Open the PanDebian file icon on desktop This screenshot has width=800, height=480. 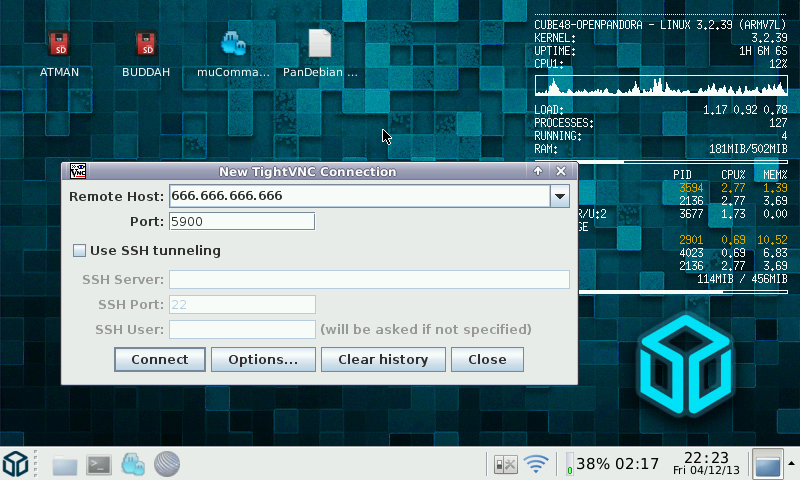click(320, 44)
